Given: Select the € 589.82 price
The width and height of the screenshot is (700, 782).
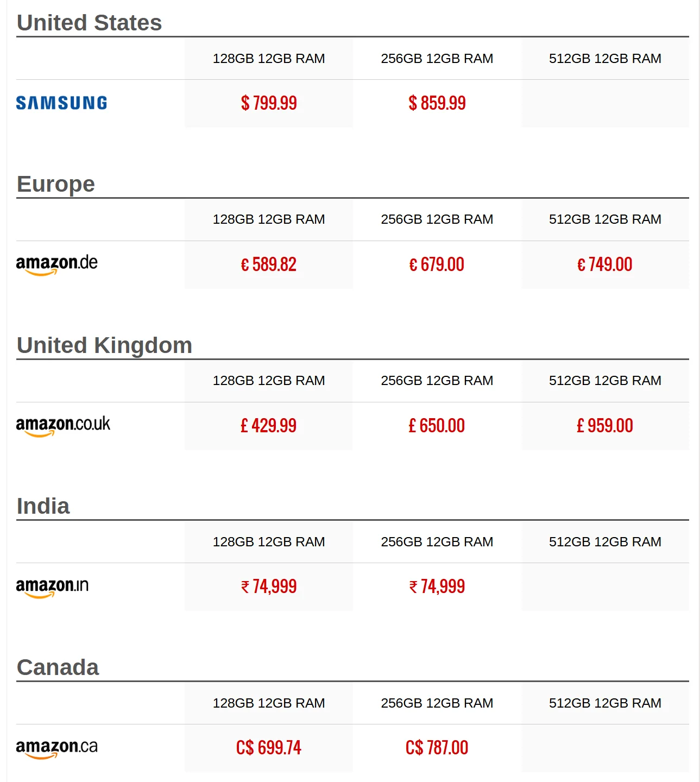Looking at the screenshot, I should tap(269, 264).
